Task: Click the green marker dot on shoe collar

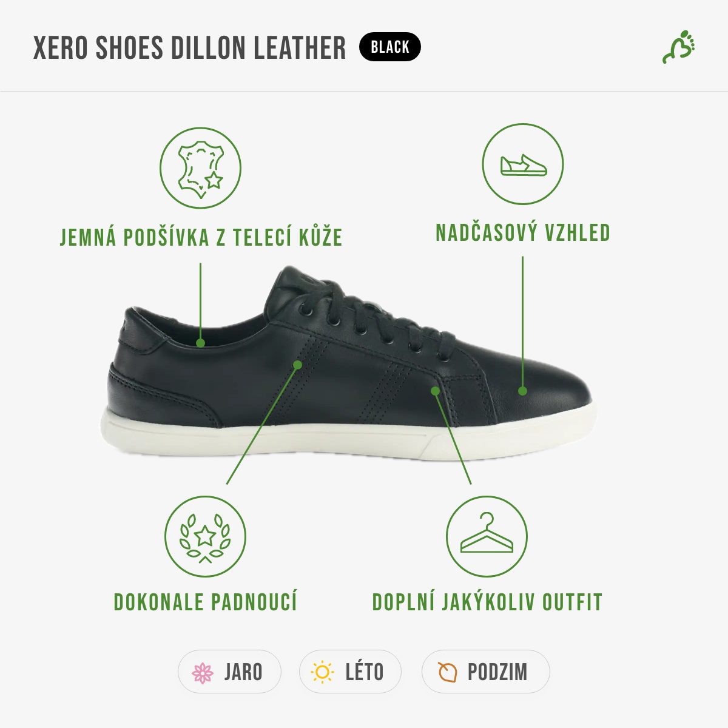Action: pyautogui.click(x=200, y=343)
